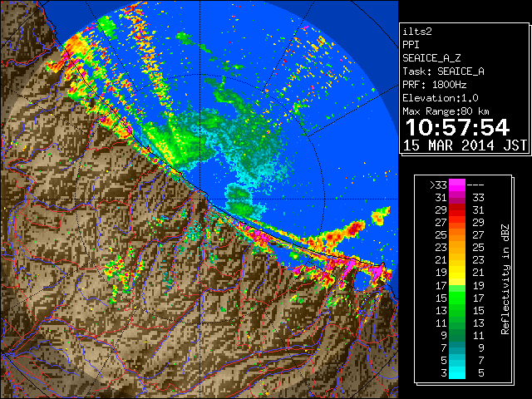Click the timestamp '10:57:54'
Image resolution: width=532 pixels, height=399 pixels.
457,127
